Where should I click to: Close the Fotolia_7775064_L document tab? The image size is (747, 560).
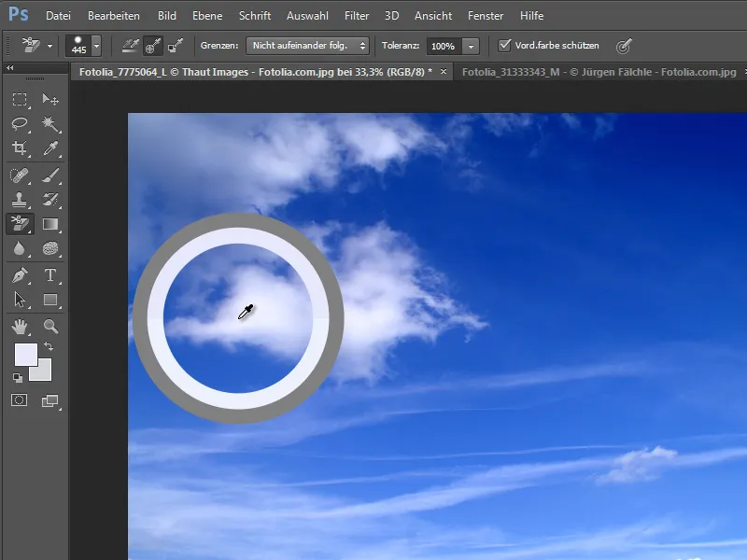[x=444, y=72]
